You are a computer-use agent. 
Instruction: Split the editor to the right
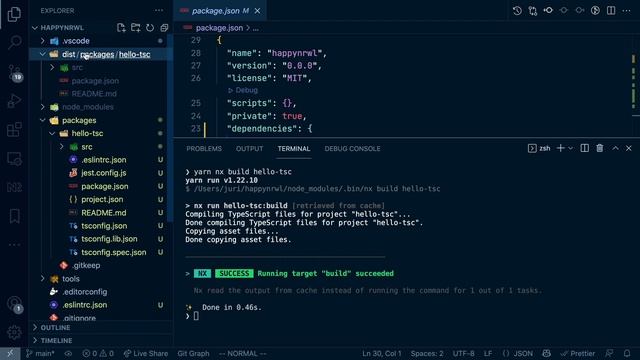tap(611, 11)
